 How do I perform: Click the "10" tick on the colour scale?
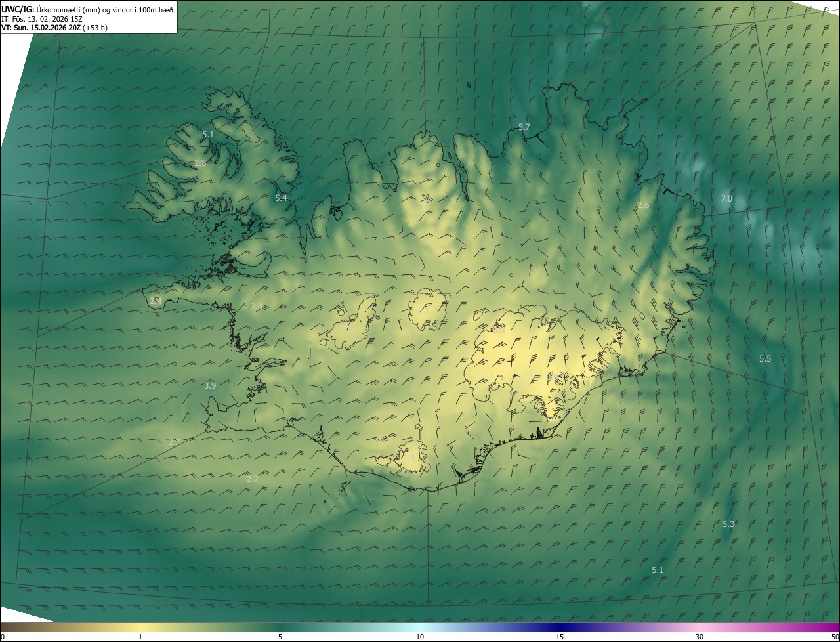click(x=420, y=637)
